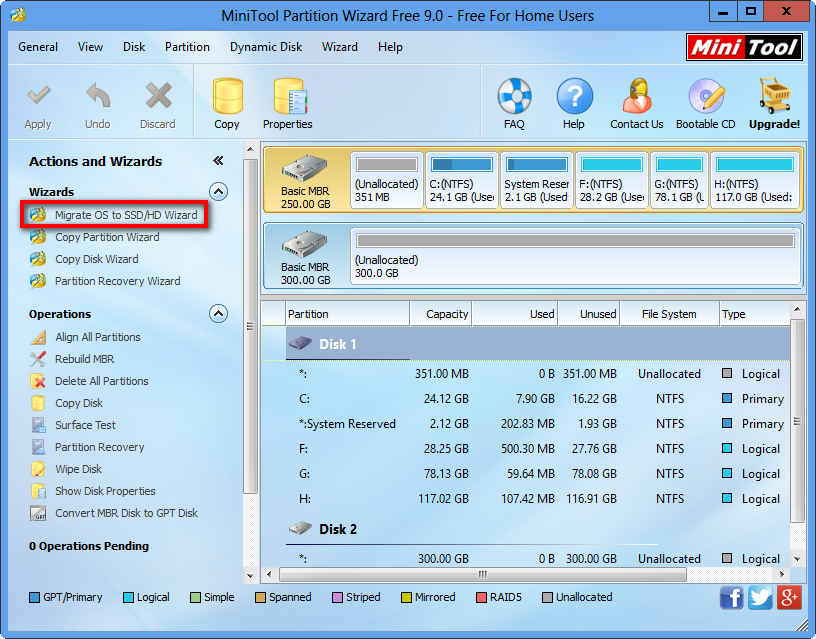
Task: Sort by the Unused column header
Action: tap(589, 314)
